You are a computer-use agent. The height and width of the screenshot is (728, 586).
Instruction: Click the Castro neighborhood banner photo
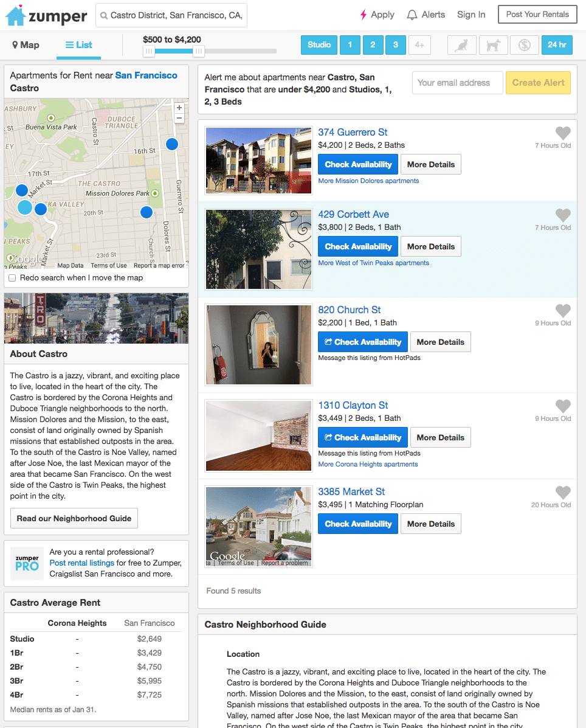[96, 318]
